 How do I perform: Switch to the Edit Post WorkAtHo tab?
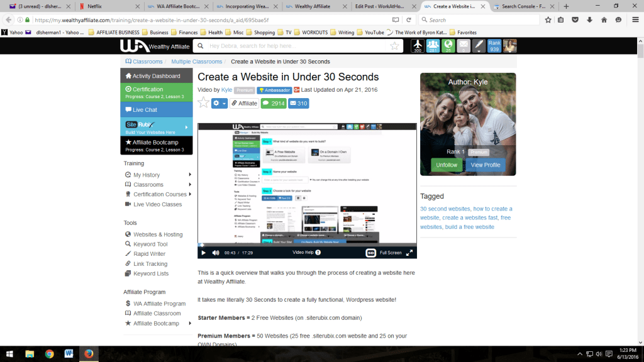[385, 6]
